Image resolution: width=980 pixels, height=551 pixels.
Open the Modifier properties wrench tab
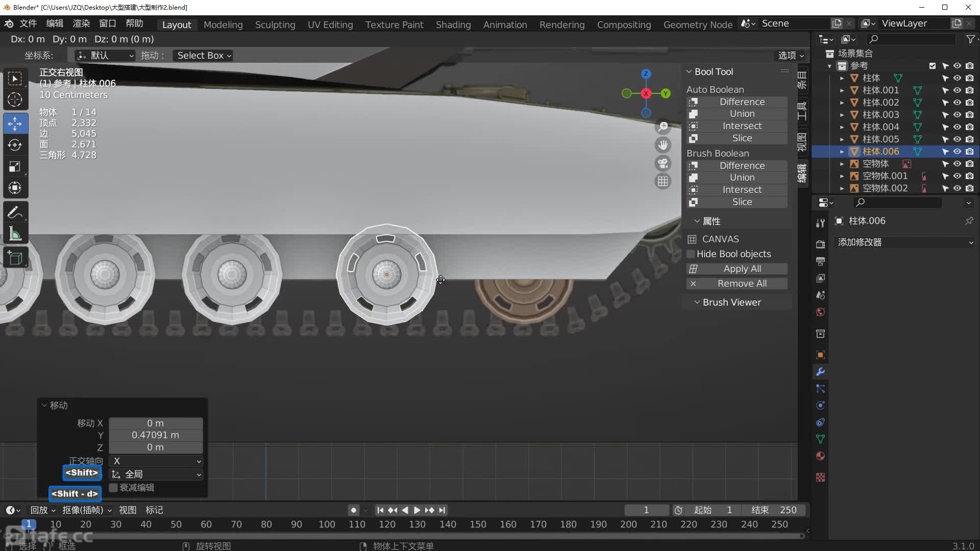[x=820, y=372]
